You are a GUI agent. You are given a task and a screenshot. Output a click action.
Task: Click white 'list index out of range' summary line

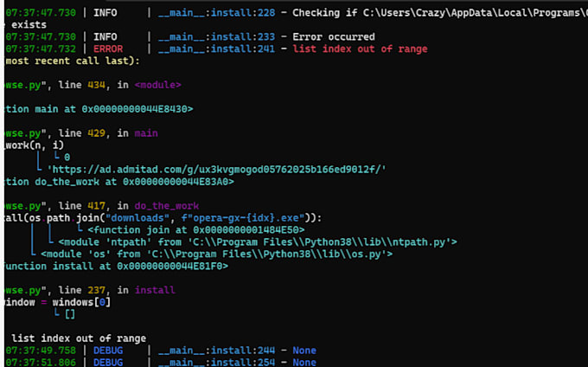coord(79,338)
